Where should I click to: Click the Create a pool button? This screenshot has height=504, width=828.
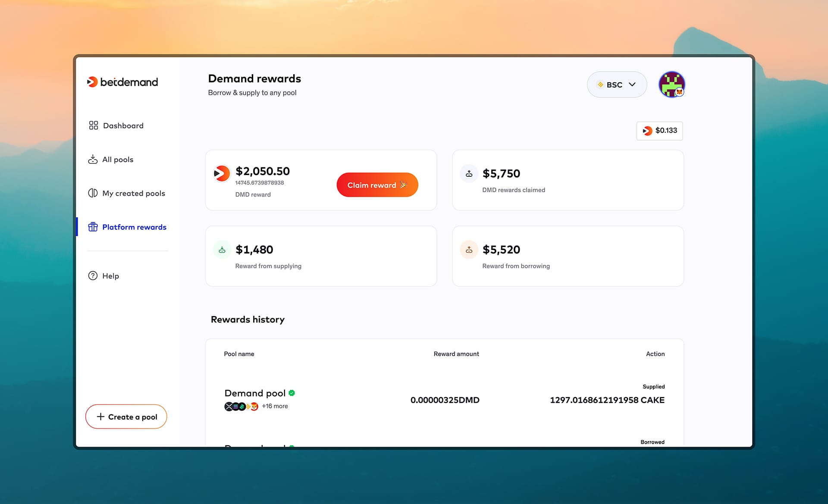126,416
